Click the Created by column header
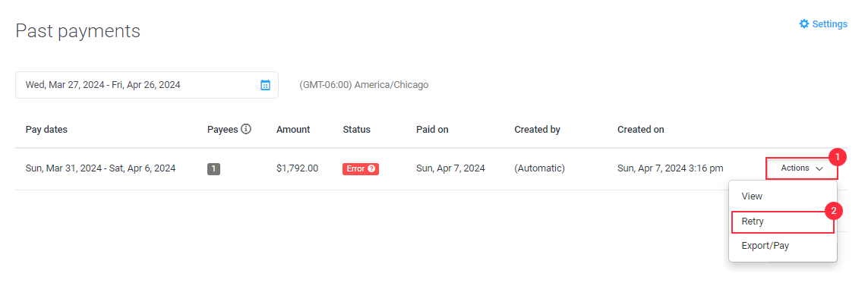Screen dimensions: 868x286 point(537,130)
